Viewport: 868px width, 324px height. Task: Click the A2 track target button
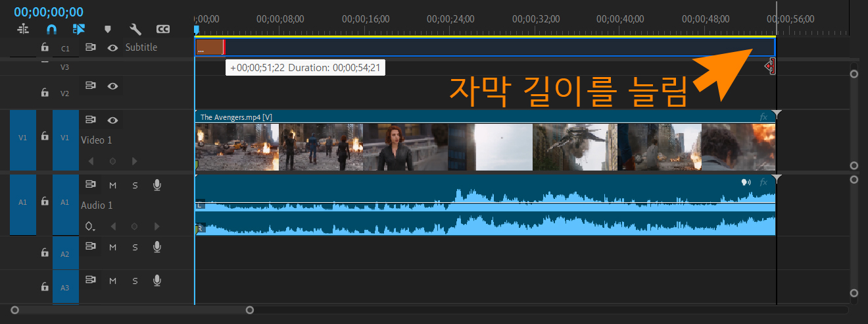click(x=65, y=254)
